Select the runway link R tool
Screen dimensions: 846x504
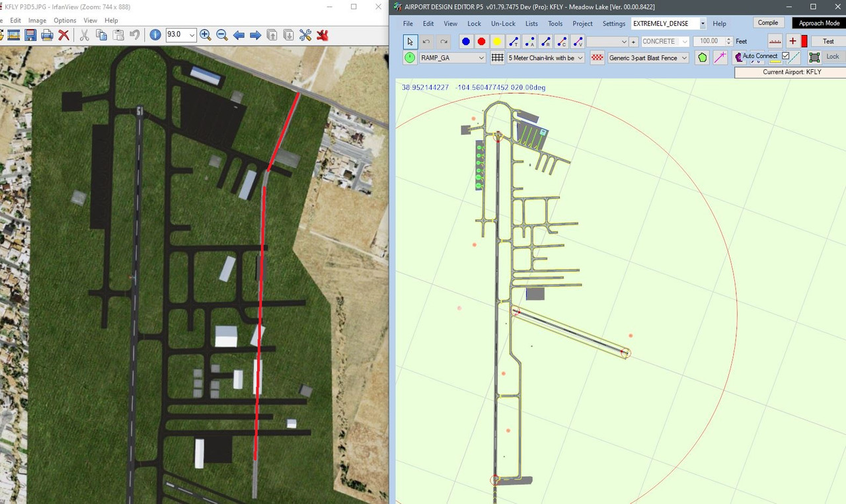click(x=545, y=42)
